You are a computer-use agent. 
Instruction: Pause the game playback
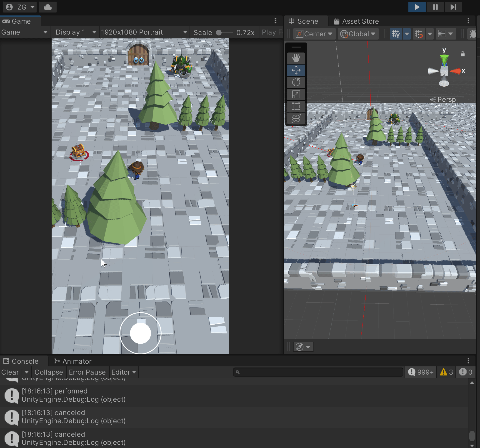click(x=435, y=7)
